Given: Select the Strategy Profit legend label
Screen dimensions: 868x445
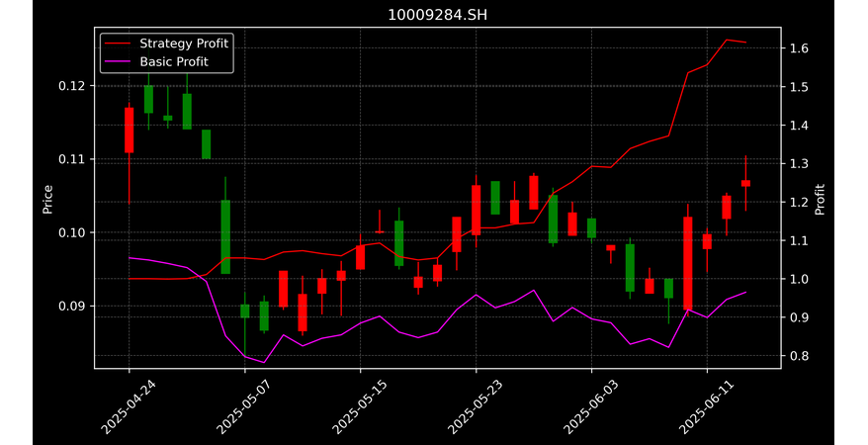Looking at the screenshot, I should tap(184, 44).
